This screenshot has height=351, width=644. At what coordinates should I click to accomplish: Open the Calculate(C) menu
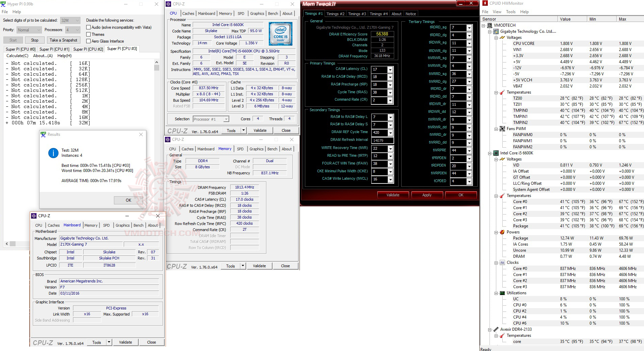coord(18,56)
